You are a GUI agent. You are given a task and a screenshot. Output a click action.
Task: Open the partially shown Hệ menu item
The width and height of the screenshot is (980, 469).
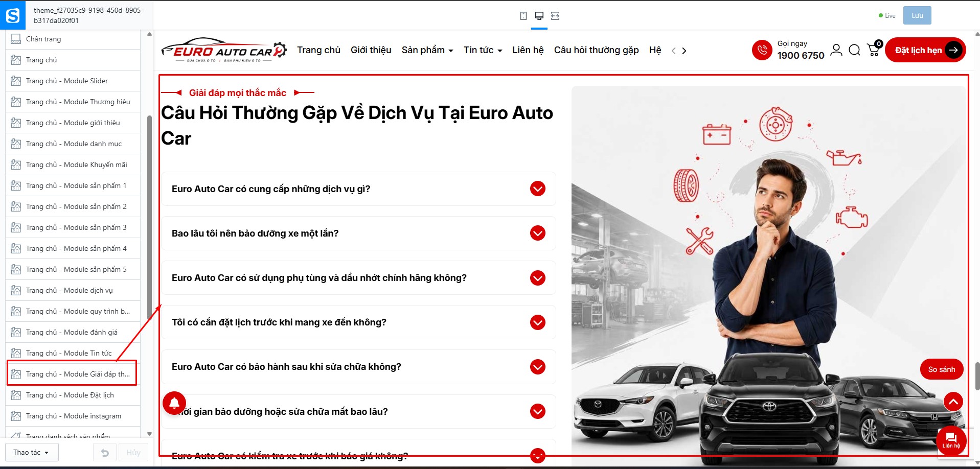point(655,50)
